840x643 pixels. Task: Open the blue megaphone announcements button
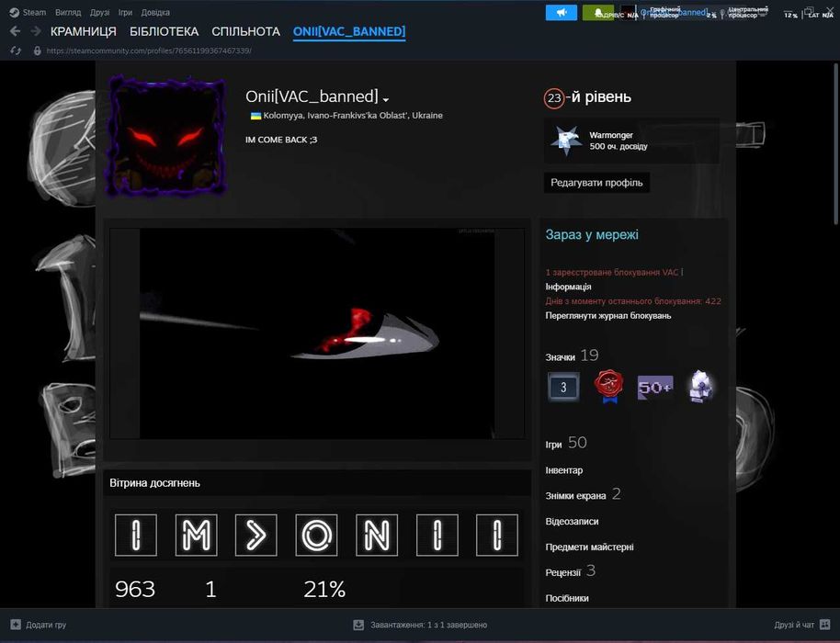coord(561,12)
